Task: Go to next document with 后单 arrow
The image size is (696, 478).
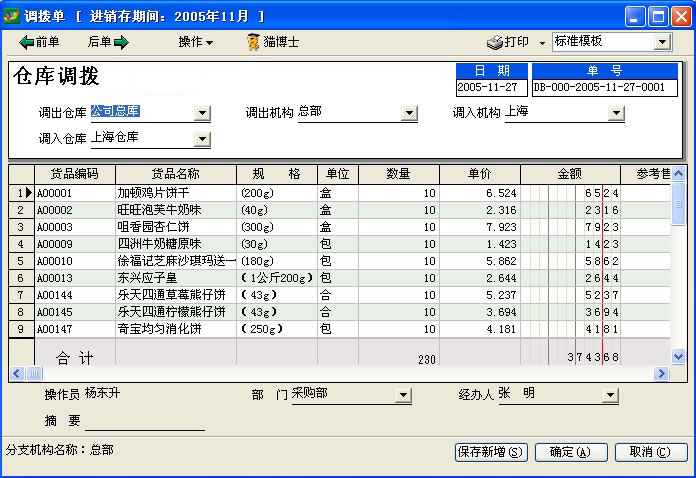Action: coord(109,42)
